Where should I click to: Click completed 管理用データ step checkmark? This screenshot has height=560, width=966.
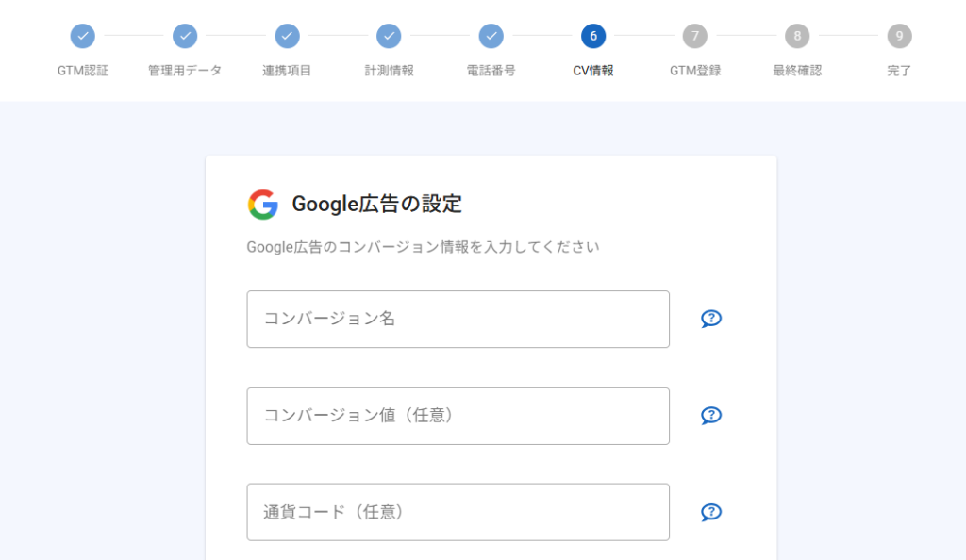(x=185, y=37)
